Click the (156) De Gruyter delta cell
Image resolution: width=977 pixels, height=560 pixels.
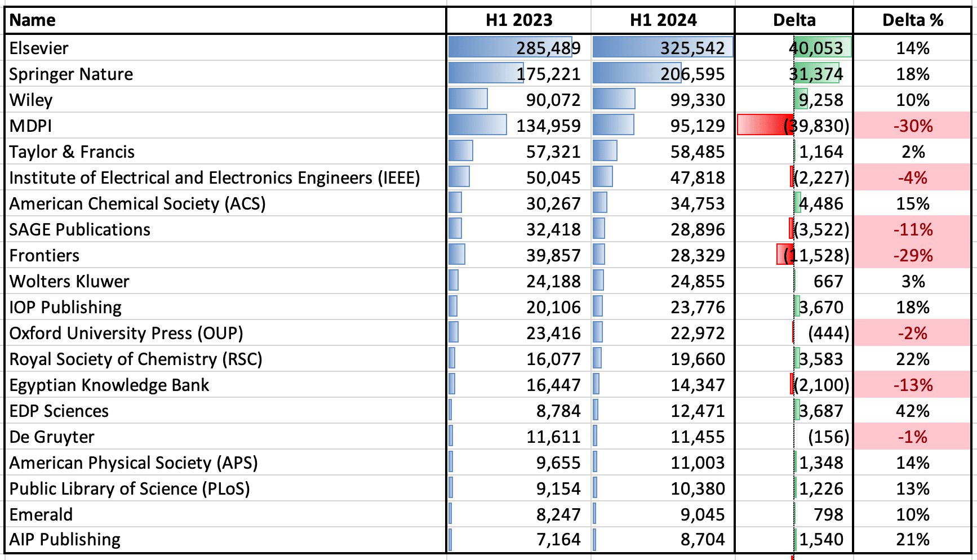point(794,437)
